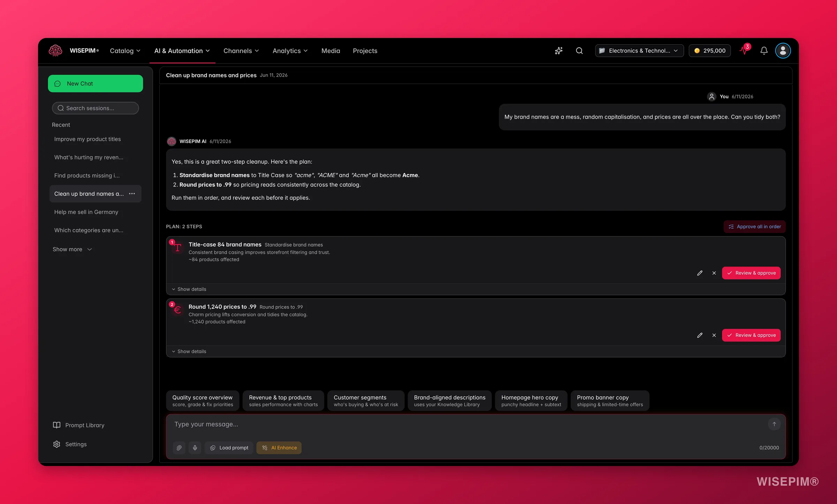Choose the Brand-aligned descriptions suggestion
The height and width of the screenshot is (504, 837).
(x=450, y=401)
